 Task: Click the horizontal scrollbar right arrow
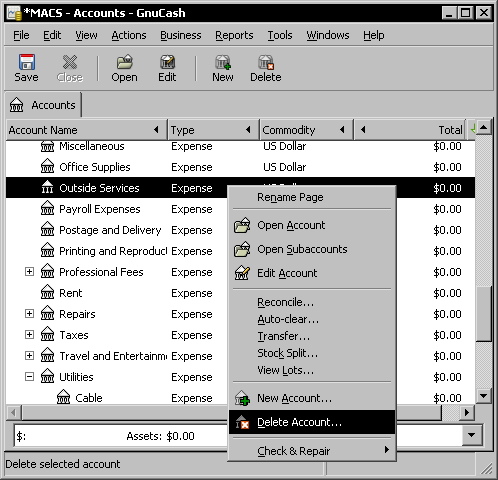pos(467,413)
